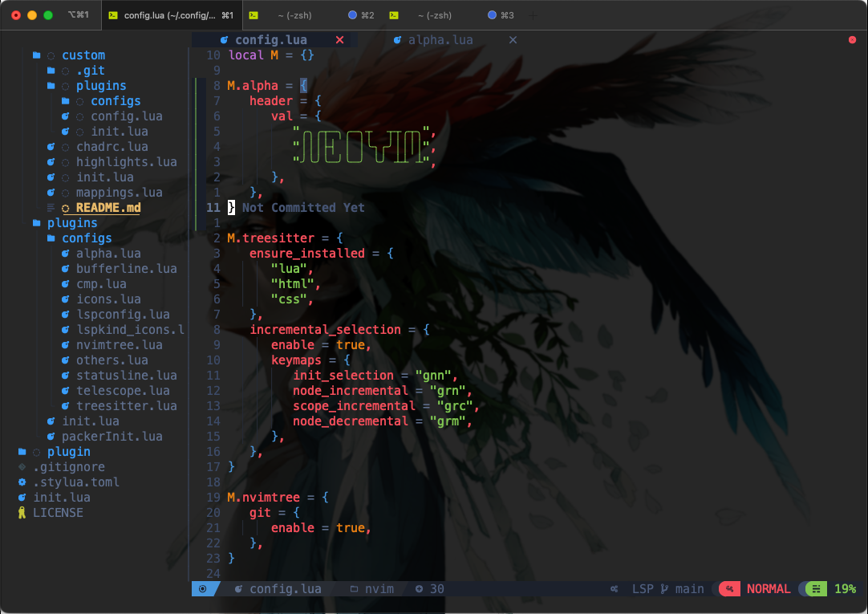Viewport: 868px width, 614px height.
Task: Click the lua icon on alpha.lua tab
Action: (397, 40)
